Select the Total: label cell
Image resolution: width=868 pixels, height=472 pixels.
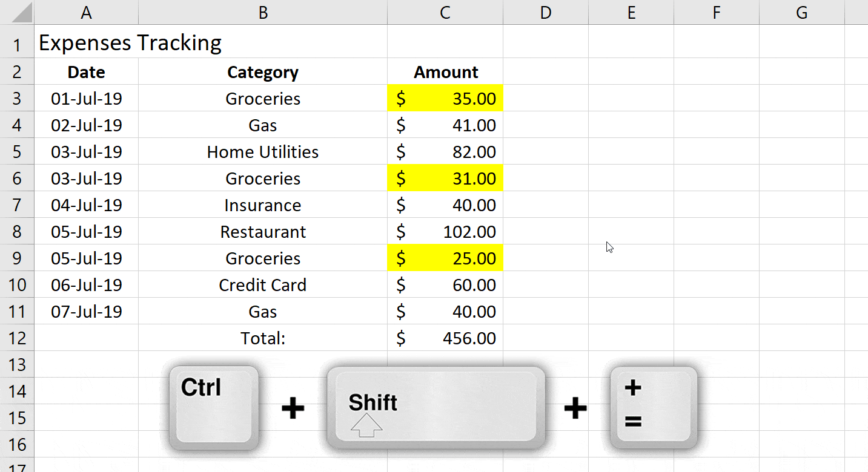tap(262, 338)
